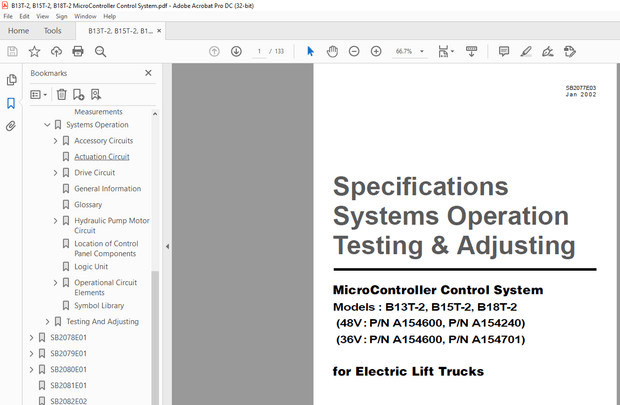This screenshot has height=405, width=620.
Task: Zoom in with plus icon
Action: tap(376, 51)
